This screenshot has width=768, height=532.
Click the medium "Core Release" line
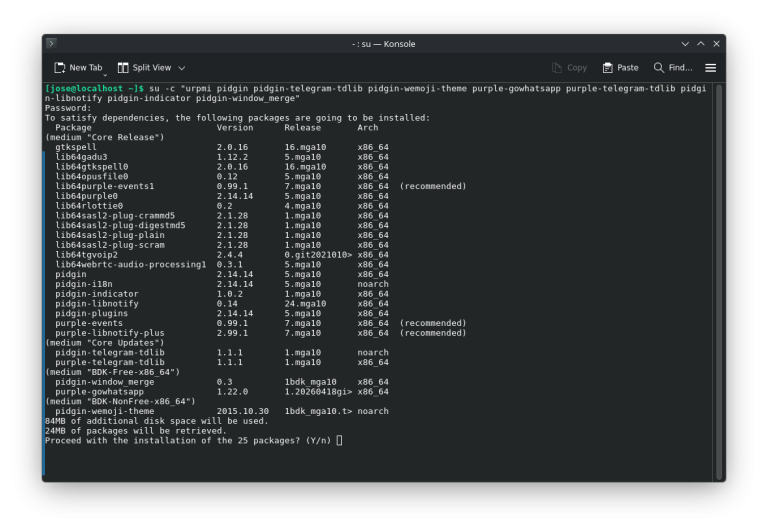click(104, 137)
